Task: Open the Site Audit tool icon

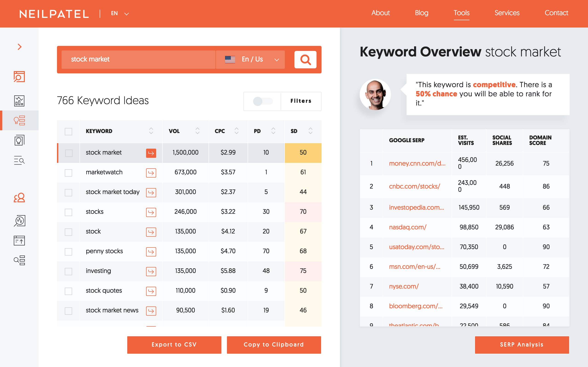Action: coord(20,221)
